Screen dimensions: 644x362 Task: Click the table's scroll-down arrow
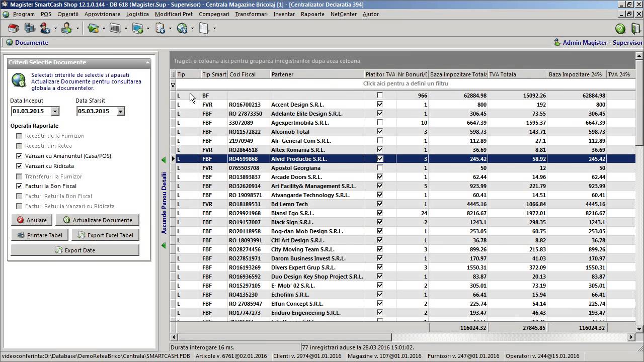639,329
